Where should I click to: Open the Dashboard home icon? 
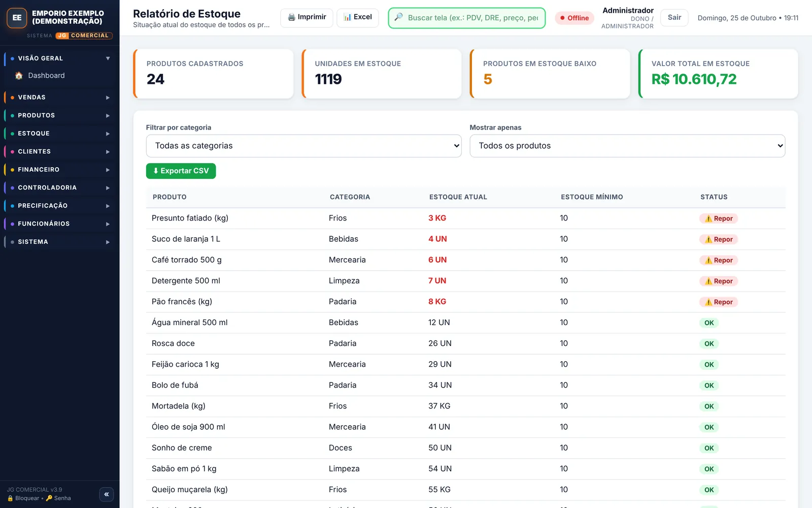click(19, 76)
